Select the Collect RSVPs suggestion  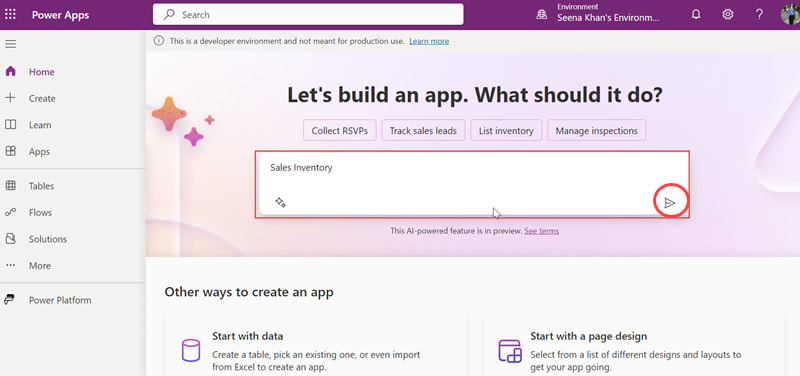340,131
